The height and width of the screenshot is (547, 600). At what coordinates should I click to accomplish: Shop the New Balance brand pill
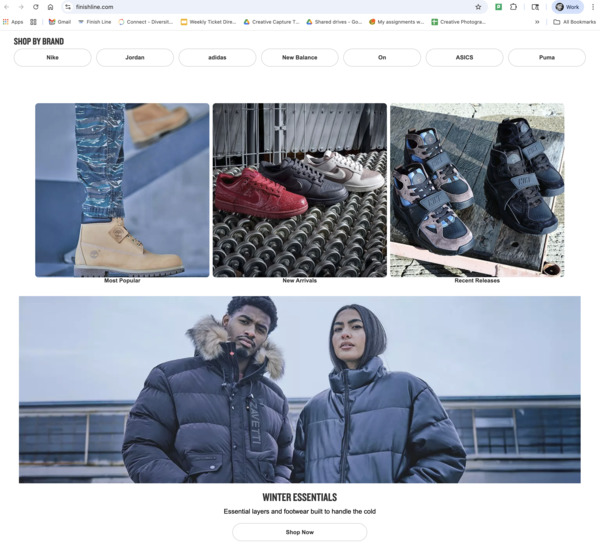point(300,57)
